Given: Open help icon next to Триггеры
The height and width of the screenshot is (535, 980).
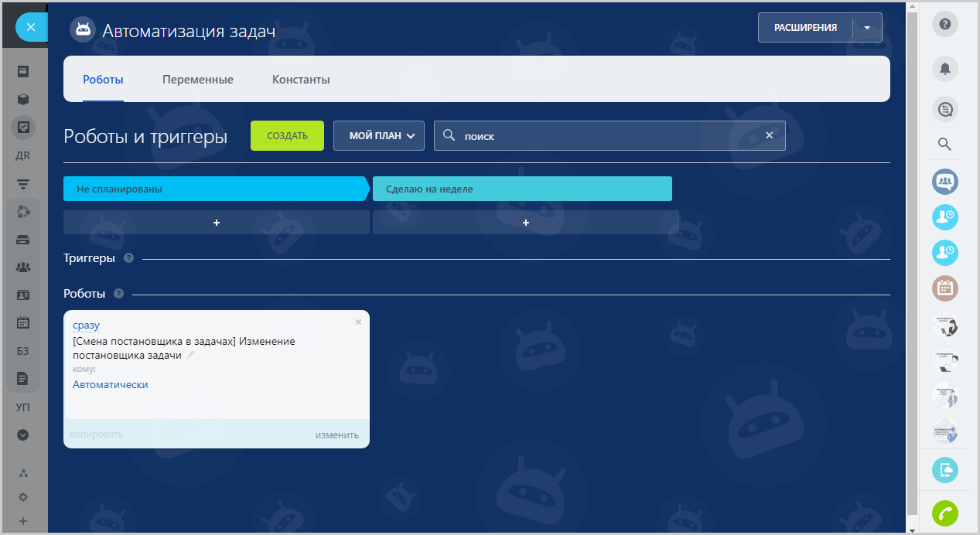Looking at the screenshot, I should pos(128,258).
